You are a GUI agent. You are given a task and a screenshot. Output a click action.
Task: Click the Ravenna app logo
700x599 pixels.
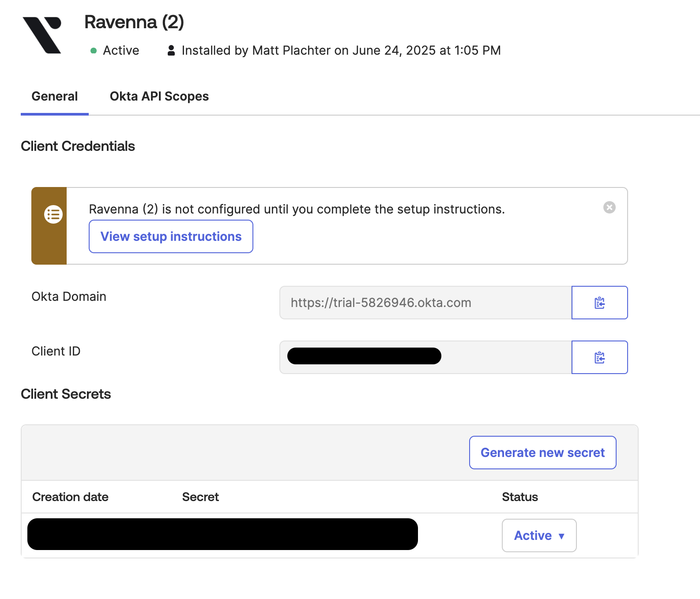pyautogui.click(x=42, y=35)
